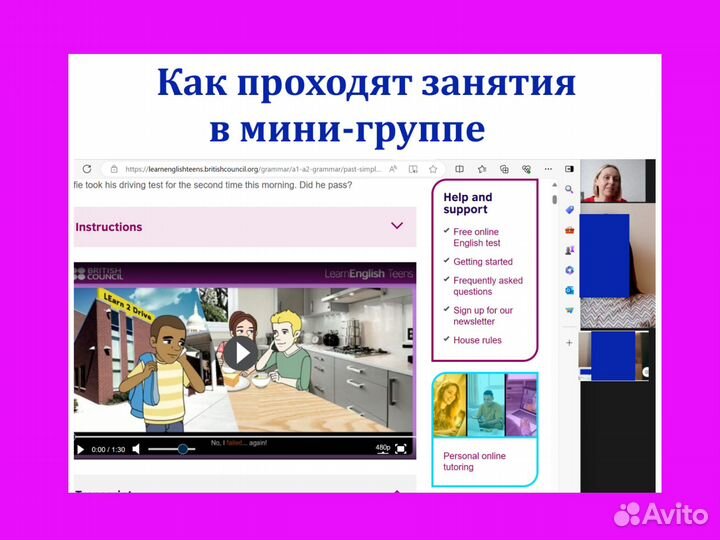Start video with the center play button
The height and width of the screenshot is (540, 720).
coord(241,353)
